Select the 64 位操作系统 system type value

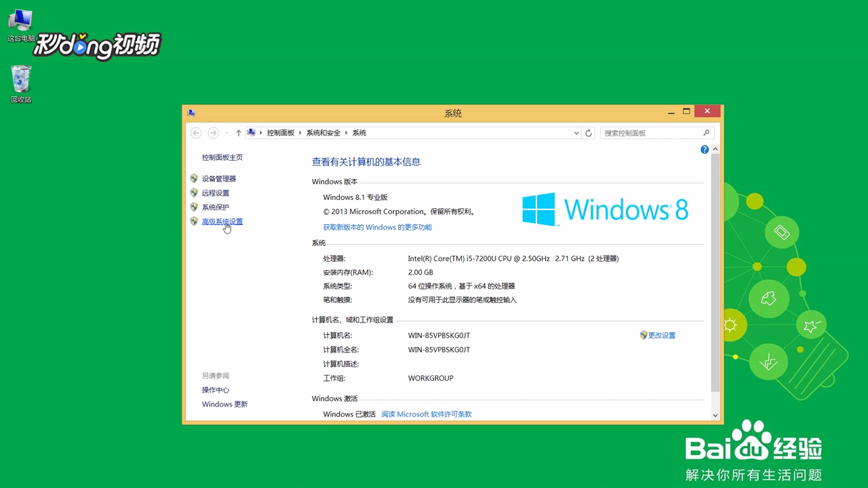point(461,286)
